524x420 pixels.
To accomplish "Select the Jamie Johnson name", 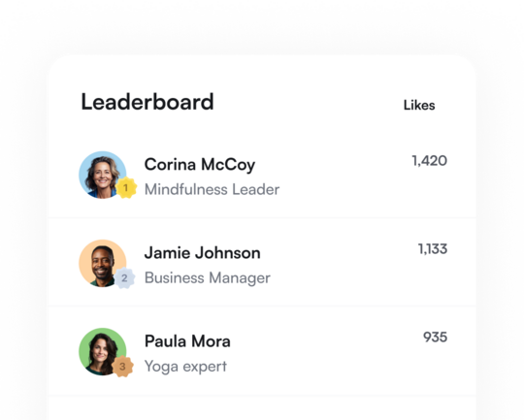I will pyautogui.click(x=202, y=253).
